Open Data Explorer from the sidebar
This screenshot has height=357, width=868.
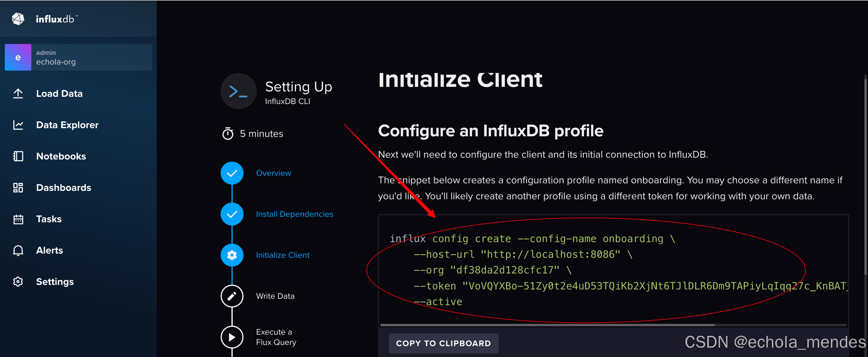click(x=68, y=125)
